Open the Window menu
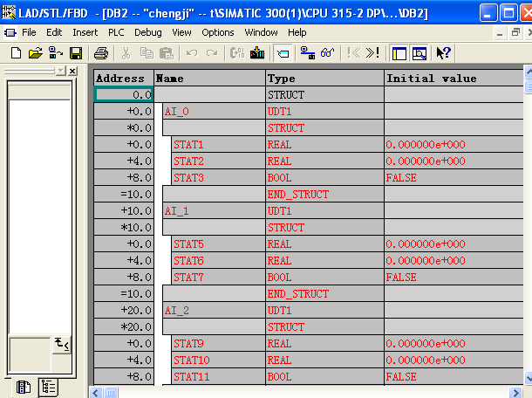Screen dimensions: 532x398 (261, 32)
